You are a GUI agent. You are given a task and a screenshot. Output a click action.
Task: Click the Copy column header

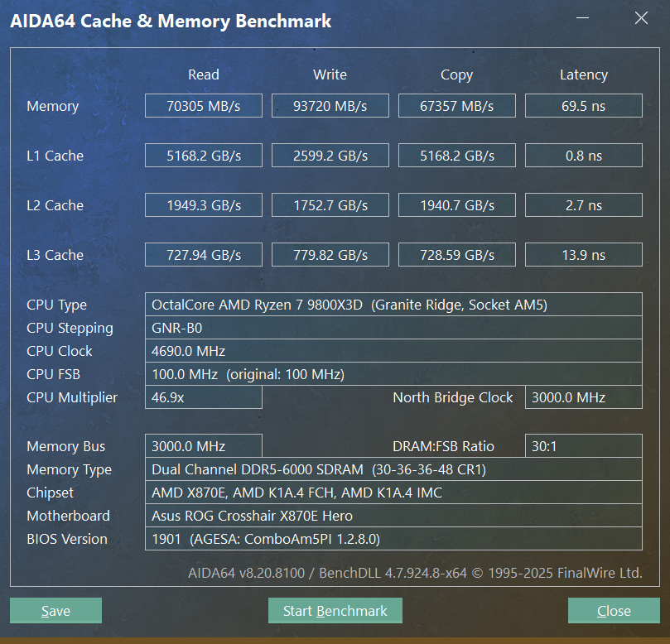tap(457, 74)
